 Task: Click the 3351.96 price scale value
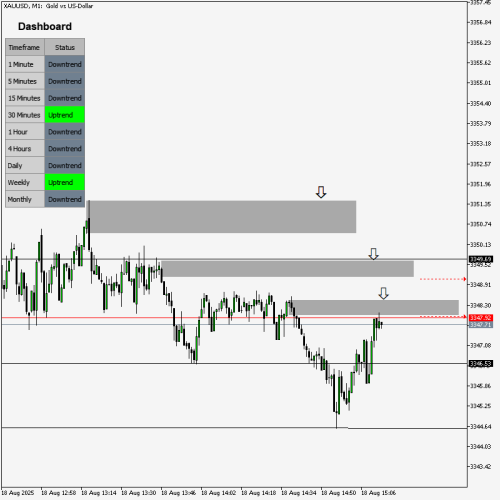pos(480,184)
